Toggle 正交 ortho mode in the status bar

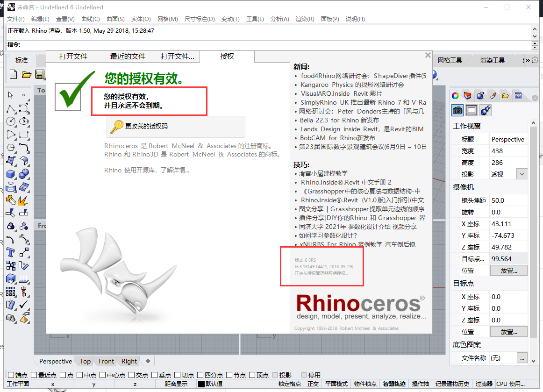pyautogui.click(x=313, y=384)
